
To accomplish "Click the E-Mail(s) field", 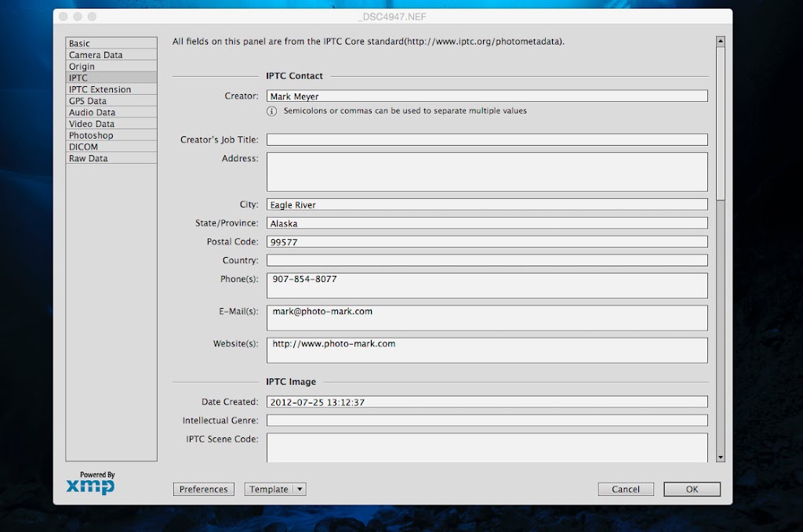I will pyautogui.click(x=487, y=317).
